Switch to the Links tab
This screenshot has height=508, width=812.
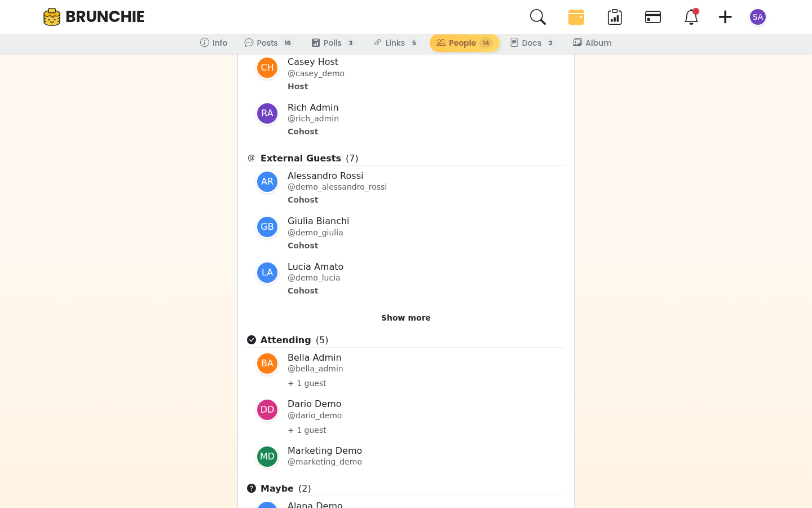[395, 43]
